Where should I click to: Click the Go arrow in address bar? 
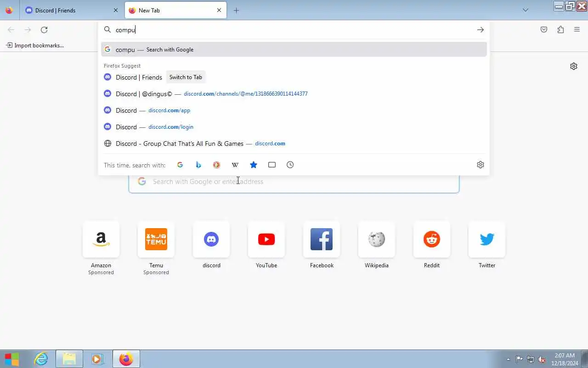[481, 30]
